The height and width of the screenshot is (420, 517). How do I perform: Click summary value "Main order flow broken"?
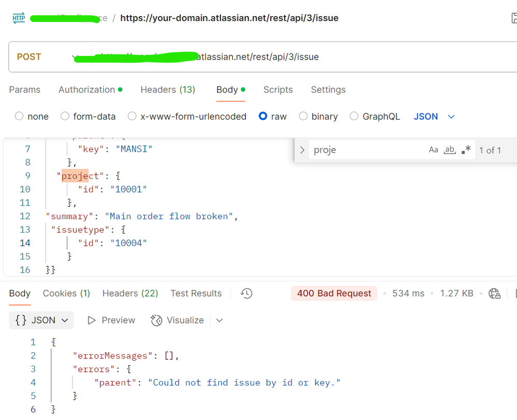coord(169,216)
